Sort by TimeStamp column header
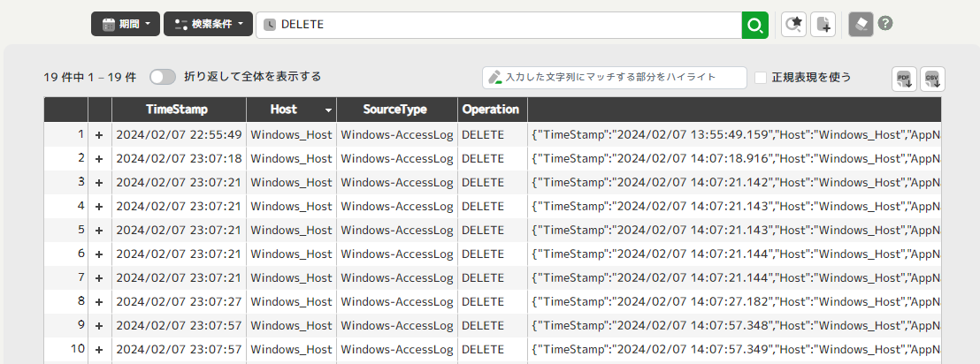980x364 pixels. [x=179, y=110]
